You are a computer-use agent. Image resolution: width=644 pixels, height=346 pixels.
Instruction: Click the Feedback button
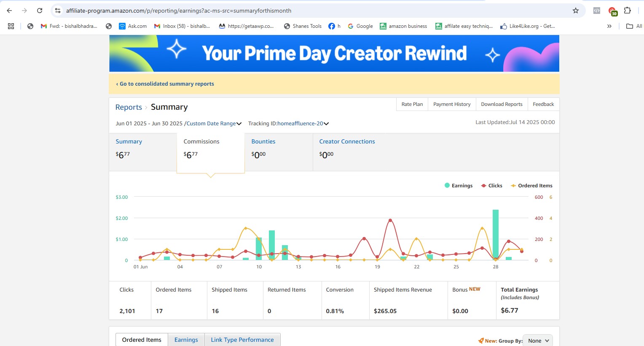point(543,104)
